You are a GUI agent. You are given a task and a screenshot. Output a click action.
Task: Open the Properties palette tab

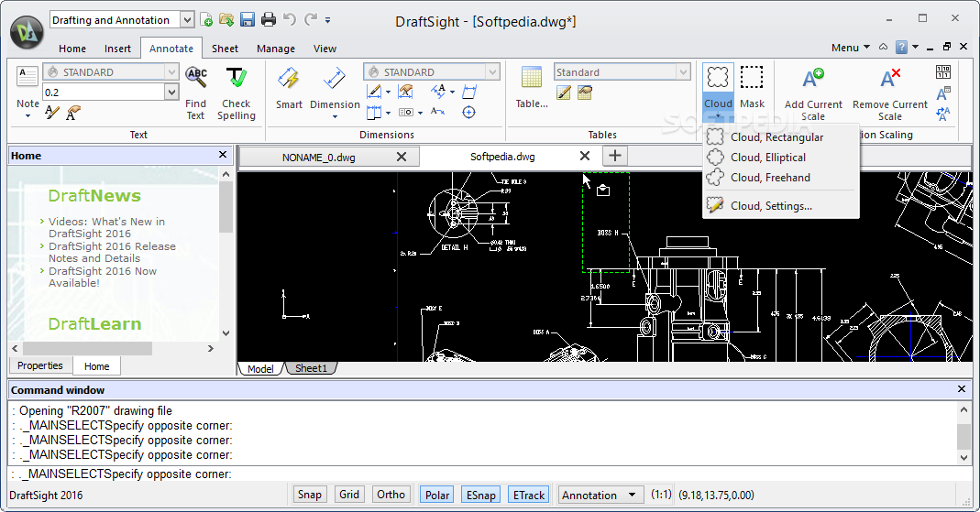tap(40, 365)
